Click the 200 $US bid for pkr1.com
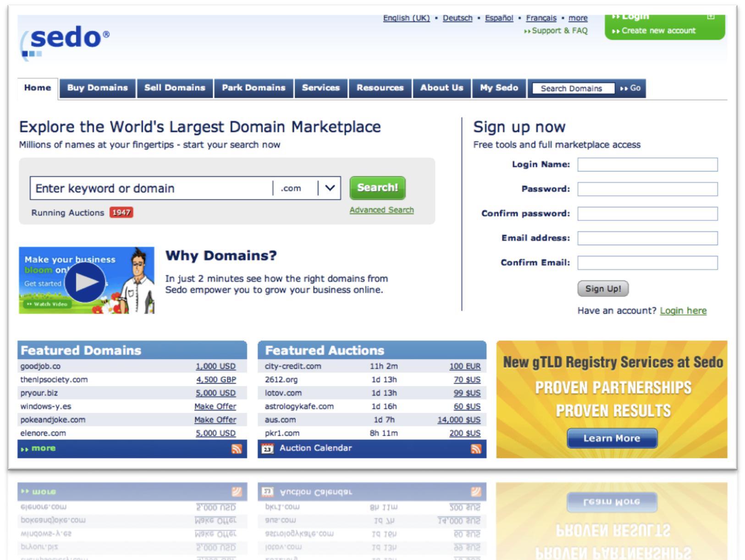The height and width of the screenshot is (560, 745). (x=465, y=433)
